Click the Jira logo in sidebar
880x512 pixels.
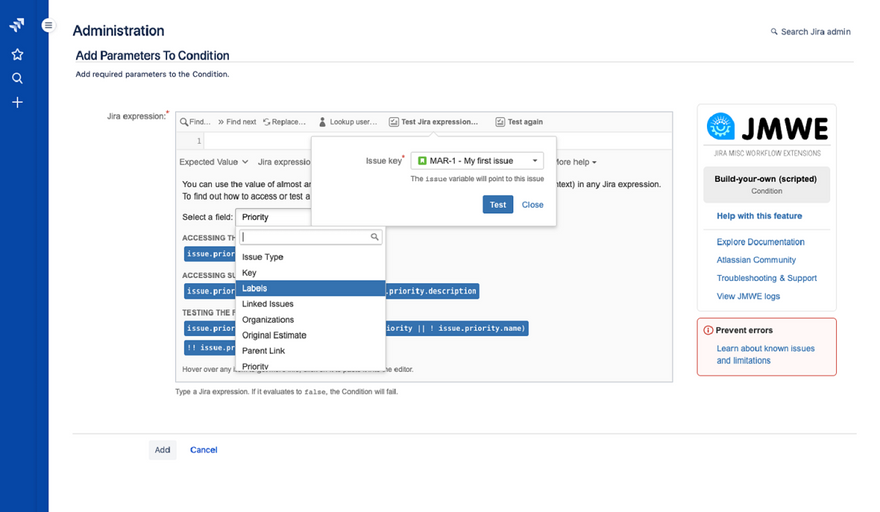[17, 25]
